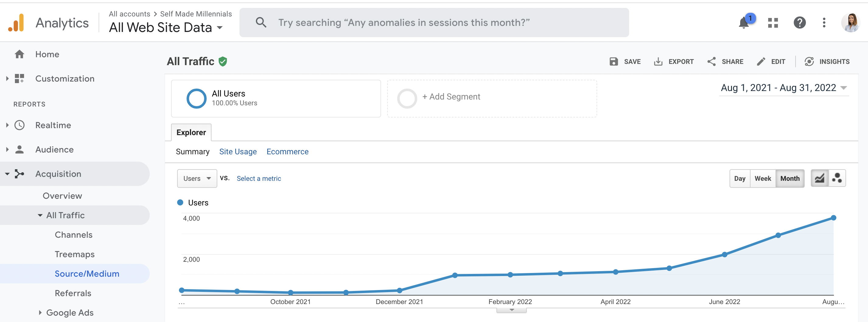The image size is (868, 322).
Task: Open the notifications bell
Action: click(744, 23)
